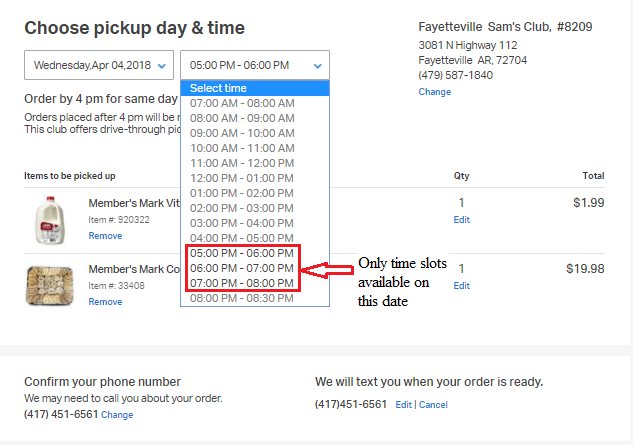Image resolution: width=633 pixels, height=445 pixels.
Task: Select the 12:00 PM - 01:00 PM option
Action: click(x=242, y=178)
